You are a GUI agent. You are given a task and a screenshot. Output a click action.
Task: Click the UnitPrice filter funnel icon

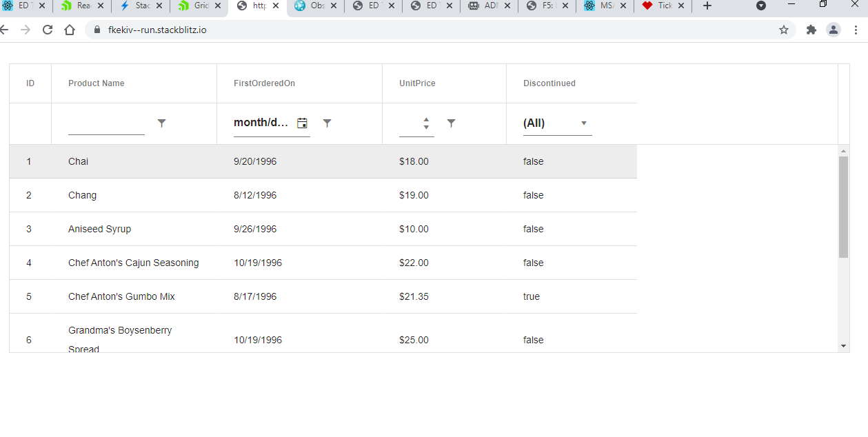tap(451, 123)
